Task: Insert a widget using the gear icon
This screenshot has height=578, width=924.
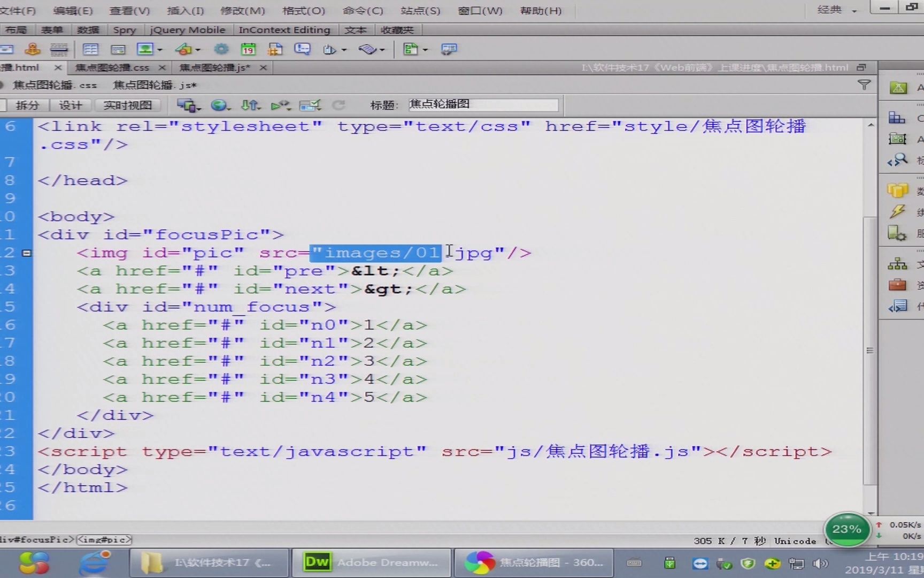Action: (x=221, y=50)
